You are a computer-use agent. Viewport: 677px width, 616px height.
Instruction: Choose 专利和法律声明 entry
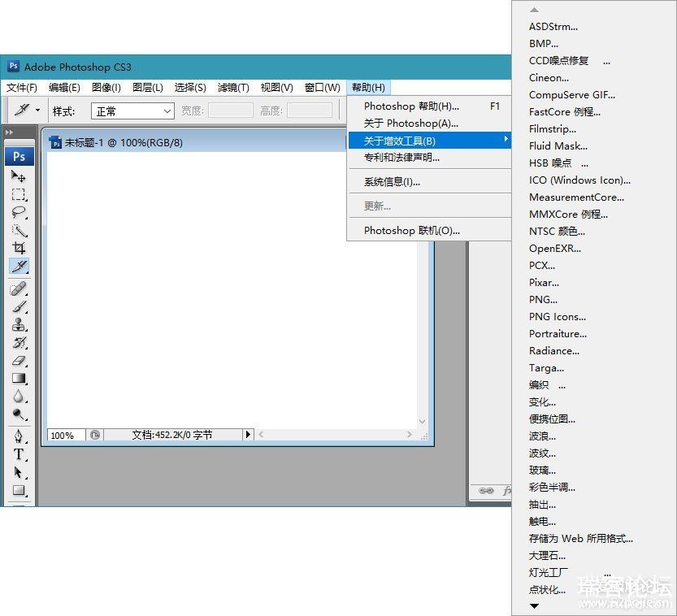429,158
